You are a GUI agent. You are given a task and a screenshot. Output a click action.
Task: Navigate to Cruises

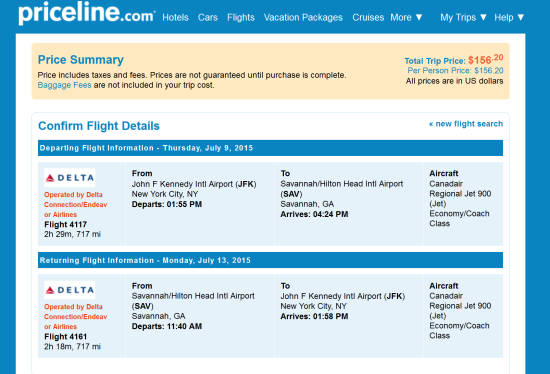pos(368,18)
